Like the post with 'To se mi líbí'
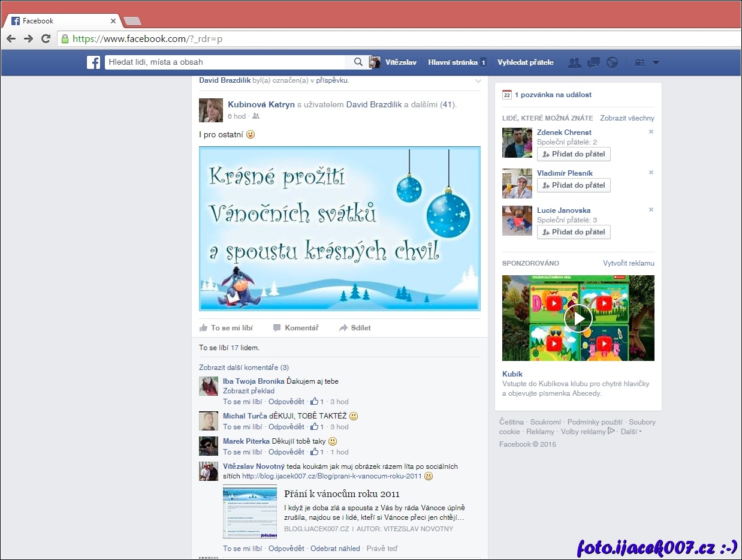This screenshot has width=742, height=560. coord(226,328)
